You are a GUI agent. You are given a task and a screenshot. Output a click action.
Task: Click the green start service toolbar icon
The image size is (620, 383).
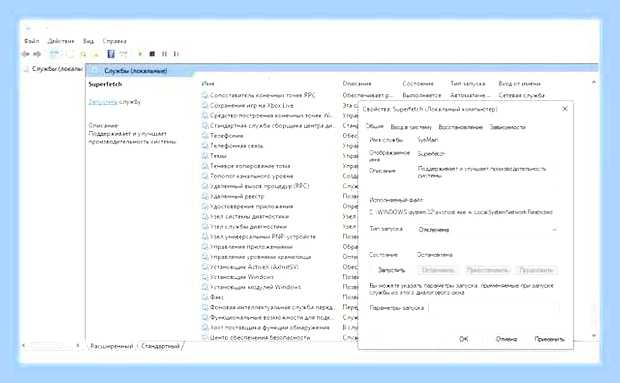[140, 54]
